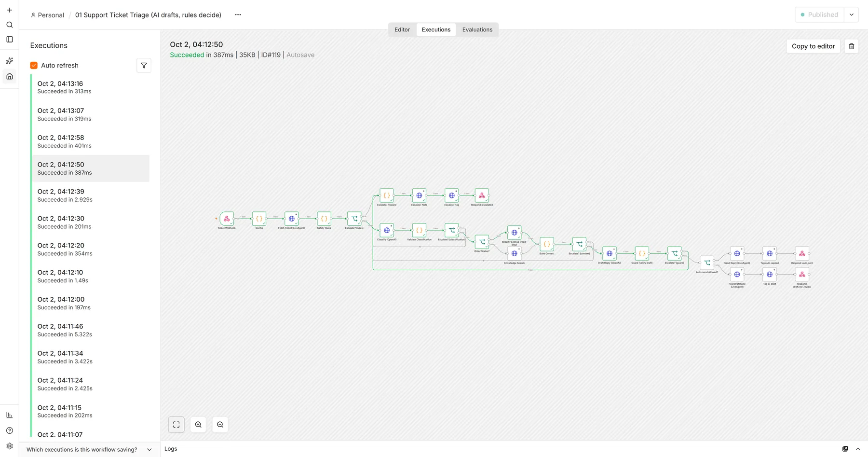Expand 'Which executions is this workflow saving?'

(89, 449)
